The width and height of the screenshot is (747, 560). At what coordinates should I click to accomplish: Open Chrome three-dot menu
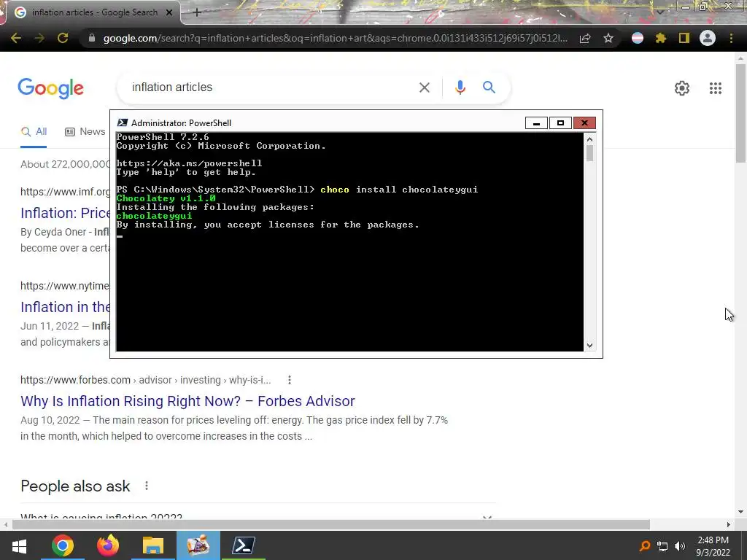[731, 38]
